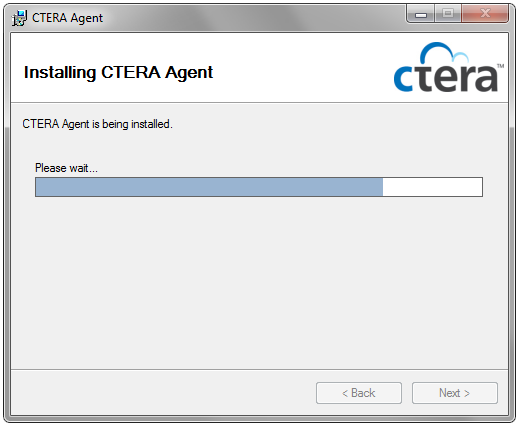Screen dimensions: 519x427
Task: Click the cloud graphic above the ctera logo
Action: pos(444,52)
